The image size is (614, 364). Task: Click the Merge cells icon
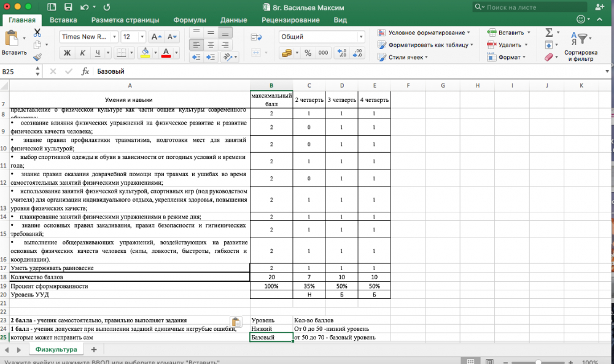pos(256,53)
